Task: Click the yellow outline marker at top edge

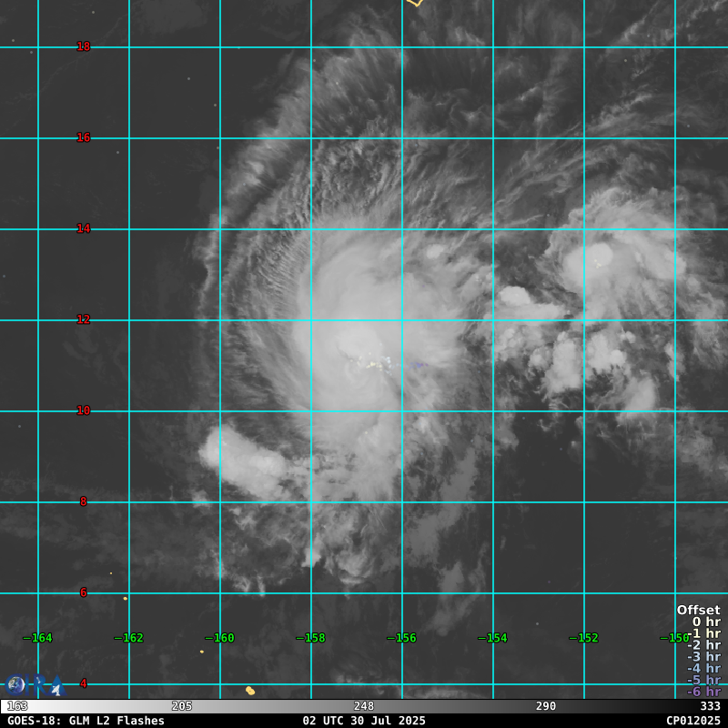Action: [414, 3]
